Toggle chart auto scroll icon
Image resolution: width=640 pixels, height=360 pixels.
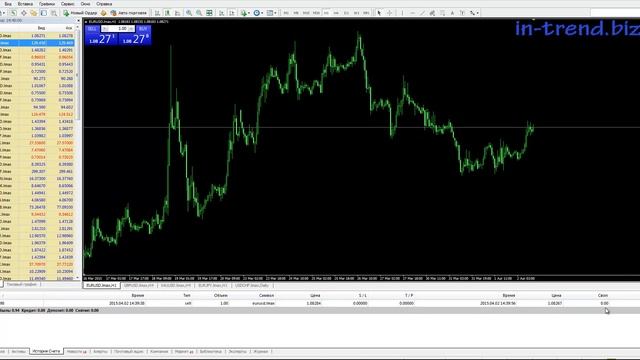[221, 13]
